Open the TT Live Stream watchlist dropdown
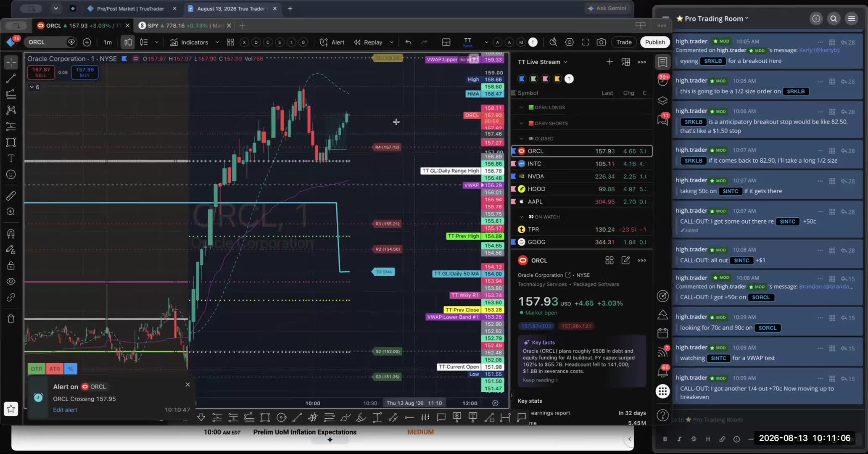The height and width of the screenshot is (454, 868). (565, 62)
